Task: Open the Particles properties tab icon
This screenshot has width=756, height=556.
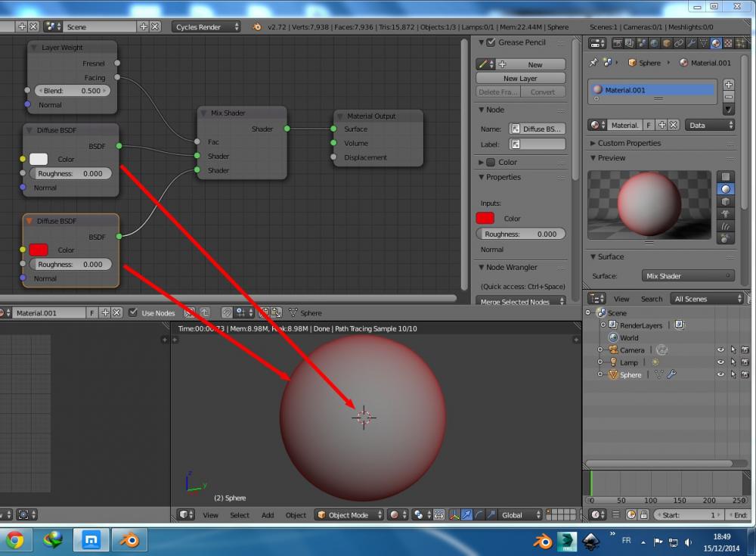Action: pos(741,43)
